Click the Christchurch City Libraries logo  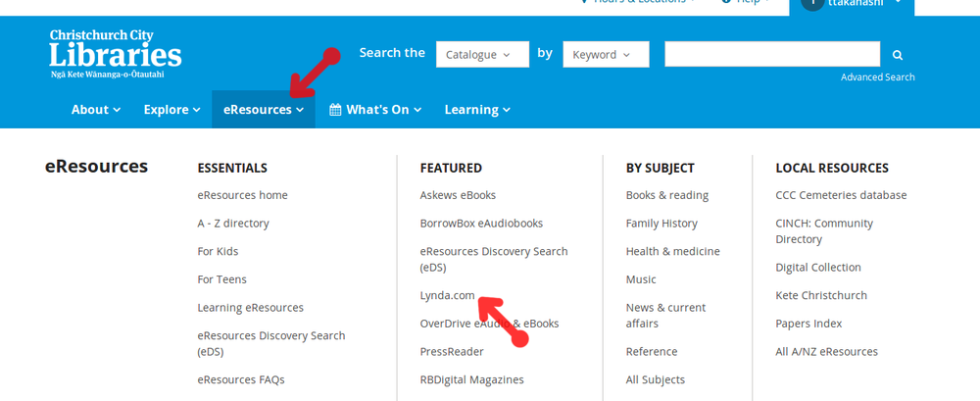(116, 54)
